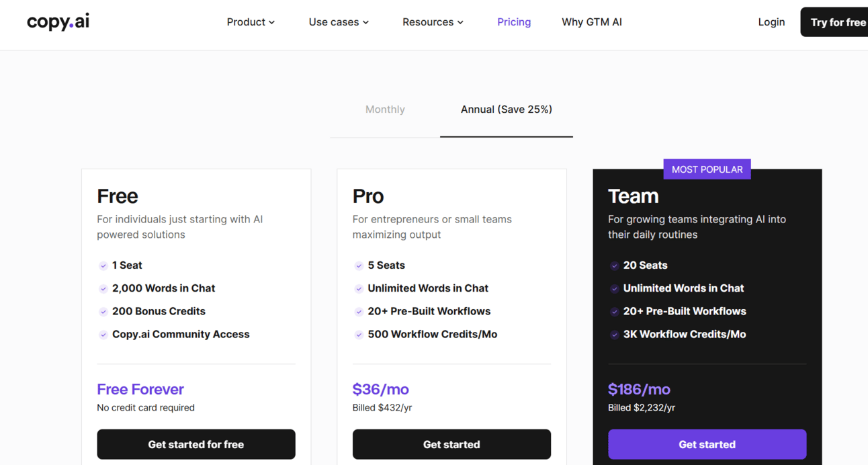Open the Use cases dropdown
This screenshot has width=868, height=465.
point(339,22)
